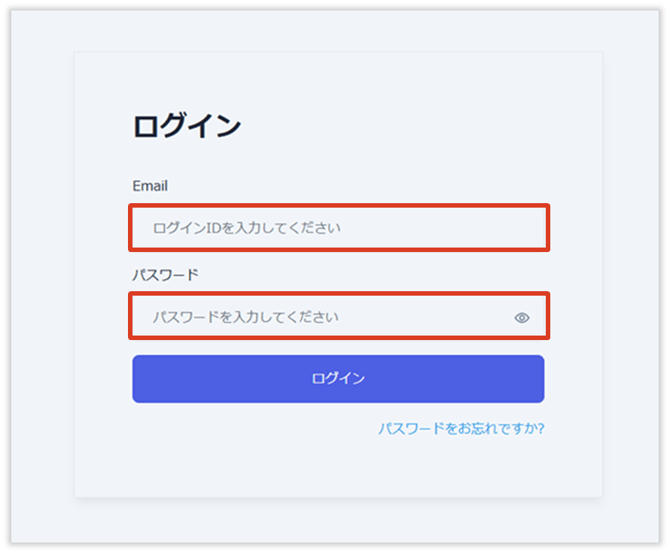Click the second red-outlined text field
Image resolution: width=670 pixels, height=553 pixels.
(x=320, y=317)
